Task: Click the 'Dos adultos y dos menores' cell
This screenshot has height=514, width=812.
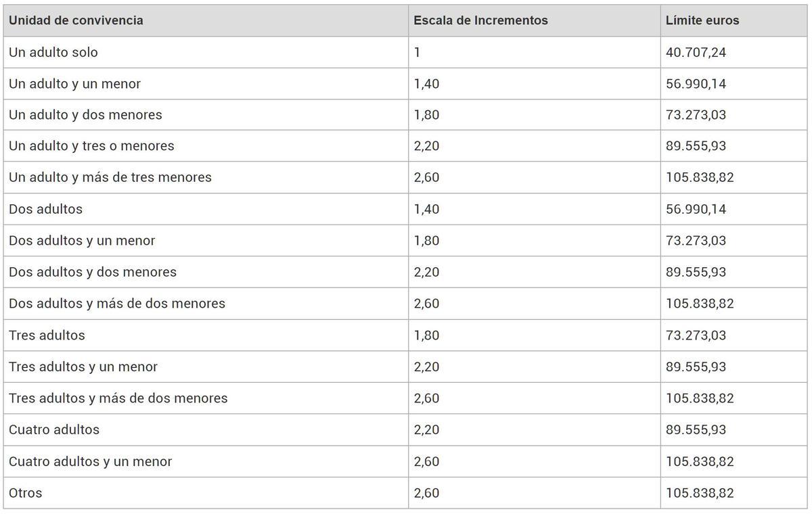Action: [x=92, y=272]
